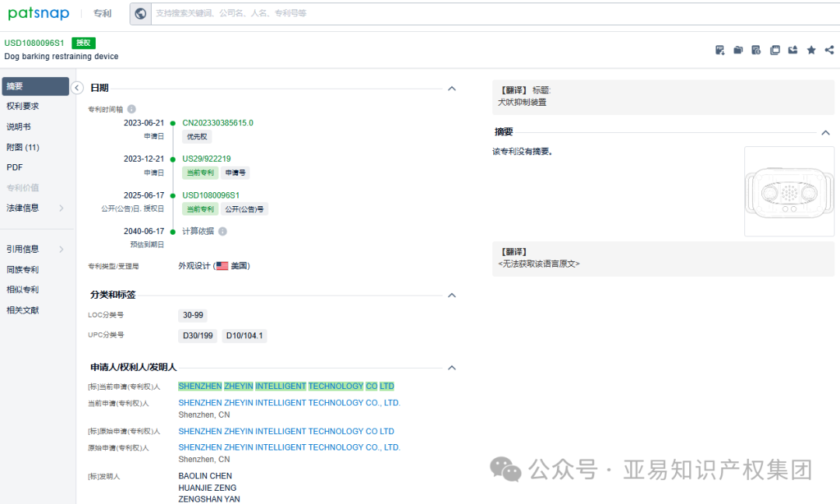Click the timeline dot for 2023-06-21
The image size is (840, 504).
(x=173, y=123)
